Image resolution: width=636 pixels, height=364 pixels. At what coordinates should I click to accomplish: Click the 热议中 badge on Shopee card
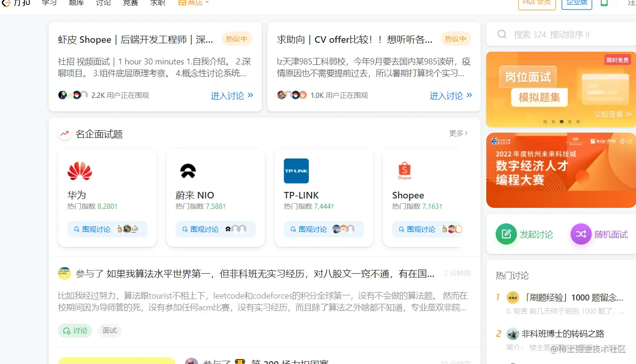236,39
